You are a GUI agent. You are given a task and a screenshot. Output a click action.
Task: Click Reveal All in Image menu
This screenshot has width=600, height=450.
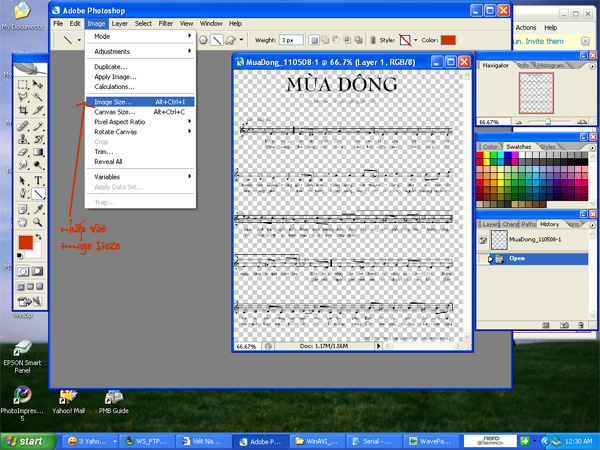coord(140,161)
